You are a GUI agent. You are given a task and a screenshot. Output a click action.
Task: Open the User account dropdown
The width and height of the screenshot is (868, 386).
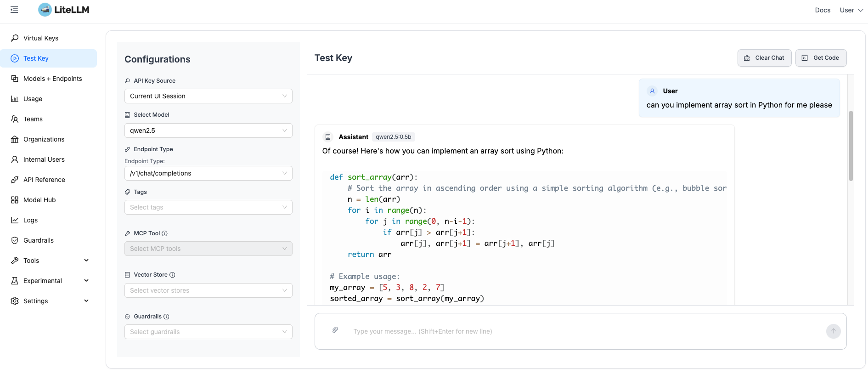[x=851, y=10]
